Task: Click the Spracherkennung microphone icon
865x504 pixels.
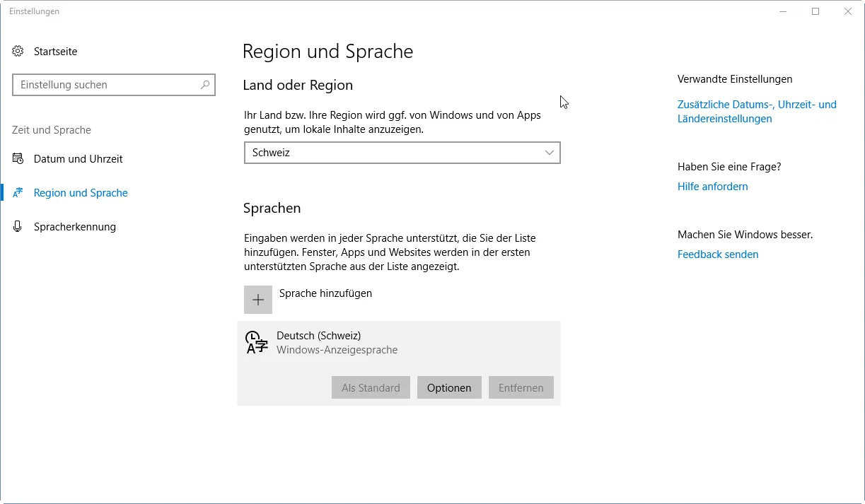Action: pyautogui.click(x=18, y=227)
